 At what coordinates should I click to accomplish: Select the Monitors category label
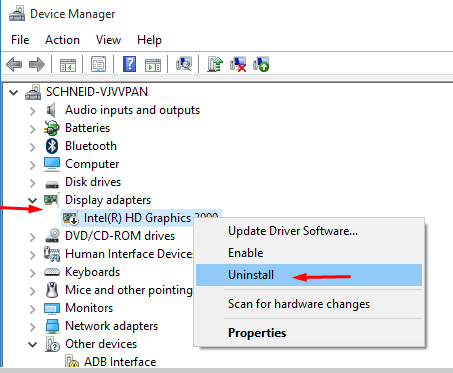(x=89, y=308)
